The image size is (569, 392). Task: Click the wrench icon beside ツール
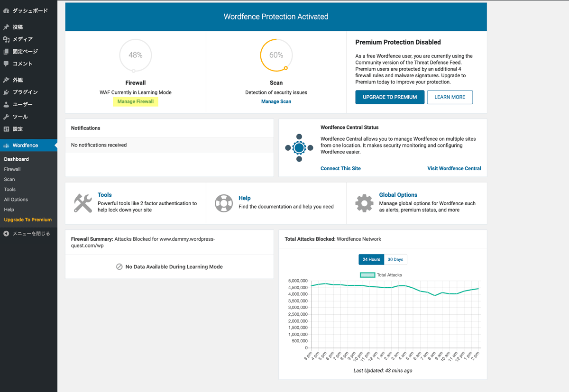click(x=6, y=117)
